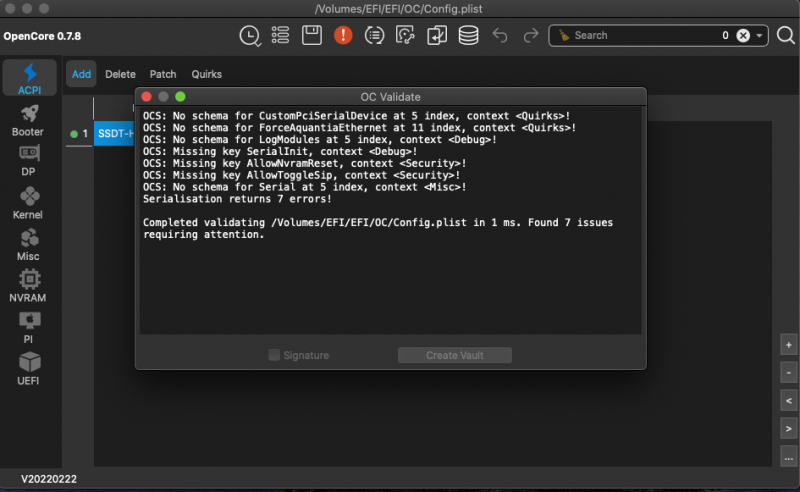This screenshot has height=492, width=800.
Task: Select the Kernel sidebar icon
Action: tap(27, 203)
